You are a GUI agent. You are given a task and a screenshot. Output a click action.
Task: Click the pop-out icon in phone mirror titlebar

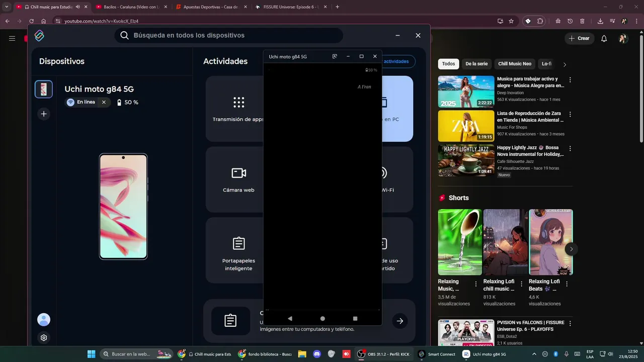[x=335, y=56]
